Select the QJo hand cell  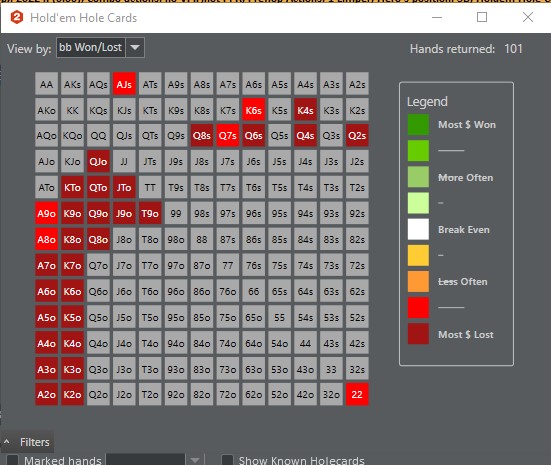[98, 161]
